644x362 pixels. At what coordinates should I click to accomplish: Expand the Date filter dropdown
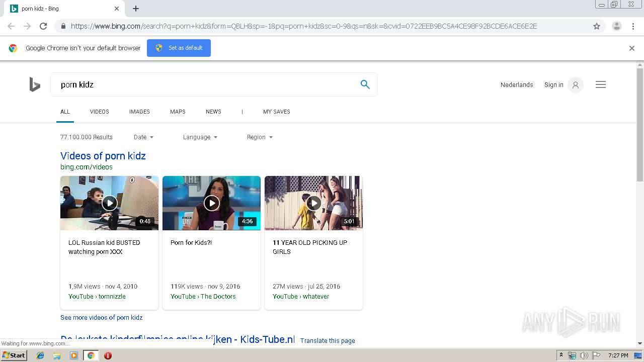point(143,137)
